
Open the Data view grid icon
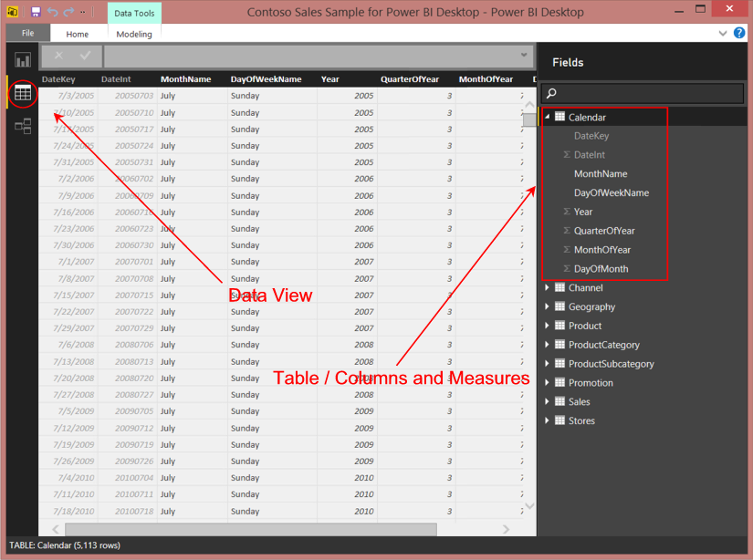click(23, 93)
